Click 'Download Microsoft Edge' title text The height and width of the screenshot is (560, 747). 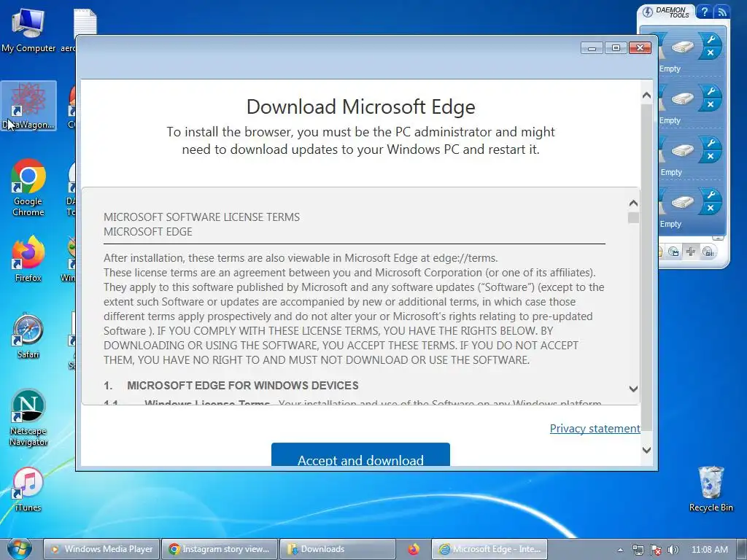360,106
